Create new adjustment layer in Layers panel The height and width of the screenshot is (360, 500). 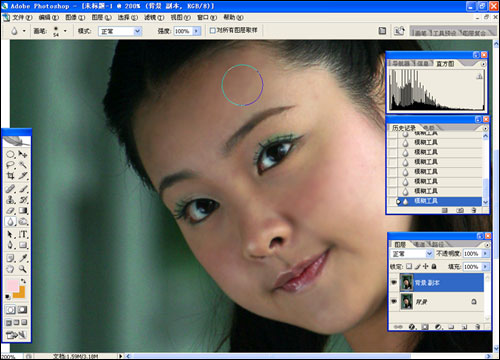click(438, 327)
